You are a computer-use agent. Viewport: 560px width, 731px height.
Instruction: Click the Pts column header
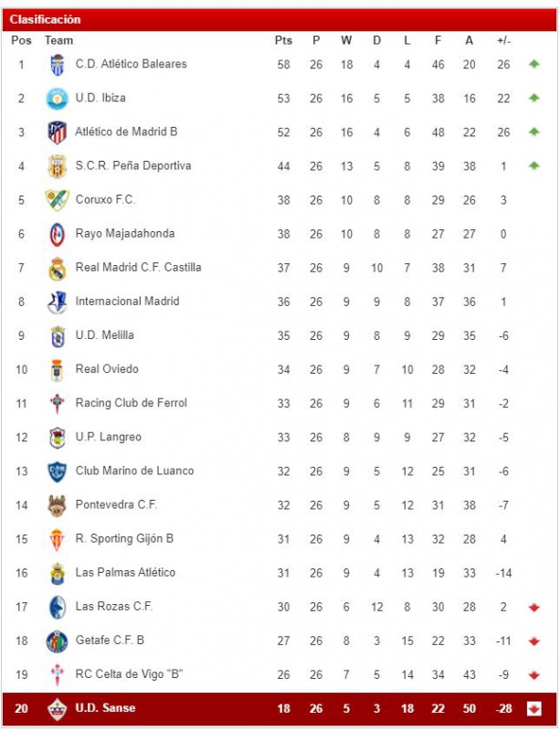point(283,40)
